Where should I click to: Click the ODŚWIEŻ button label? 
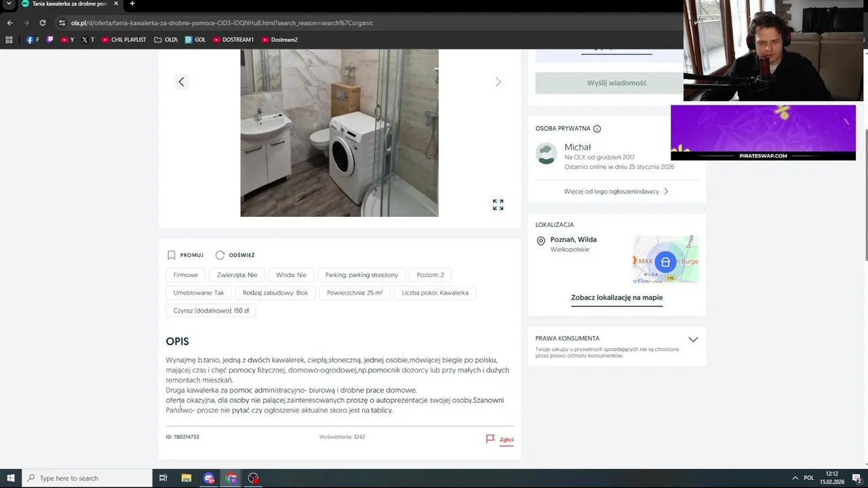tap(241, 256)
